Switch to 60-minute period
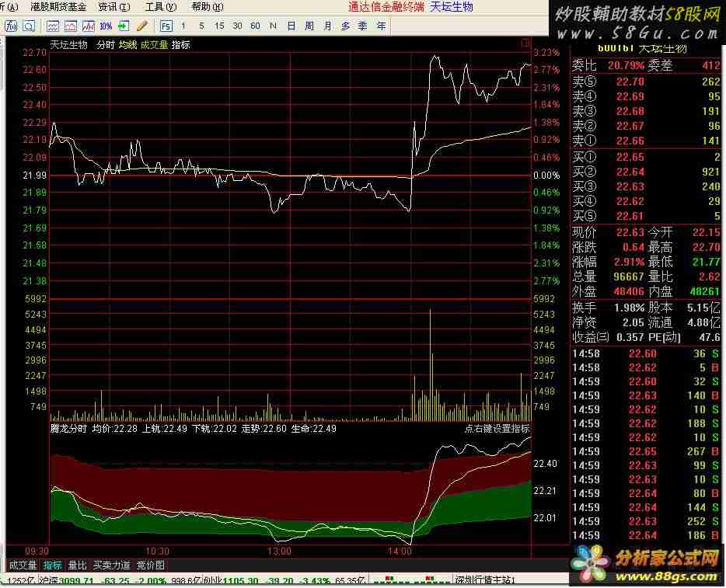726x588 pixels. pos(255,26)
